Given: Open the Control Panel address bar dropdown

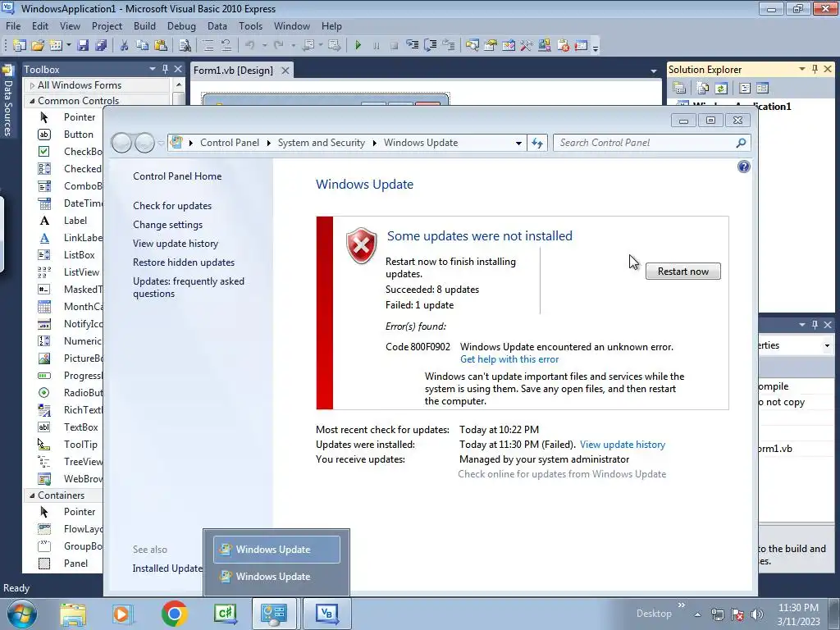Looking at the screenshot, I should [518, 143].
